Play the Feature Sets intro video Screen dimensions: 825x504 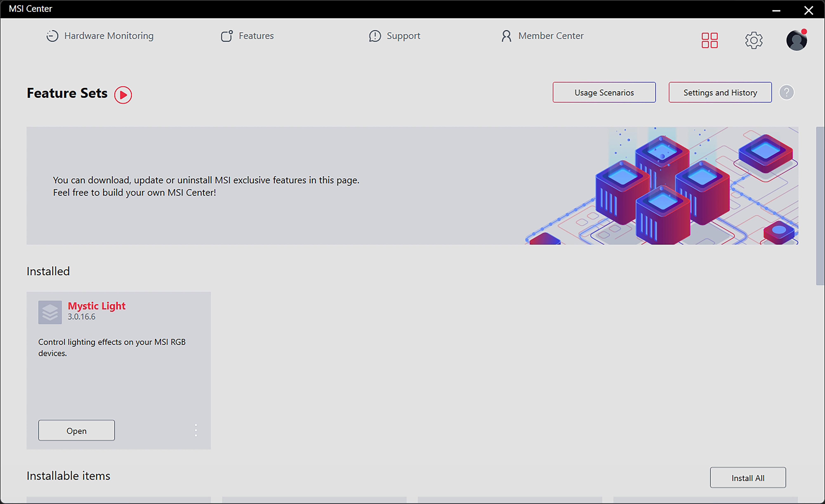[x=123, y=95]
